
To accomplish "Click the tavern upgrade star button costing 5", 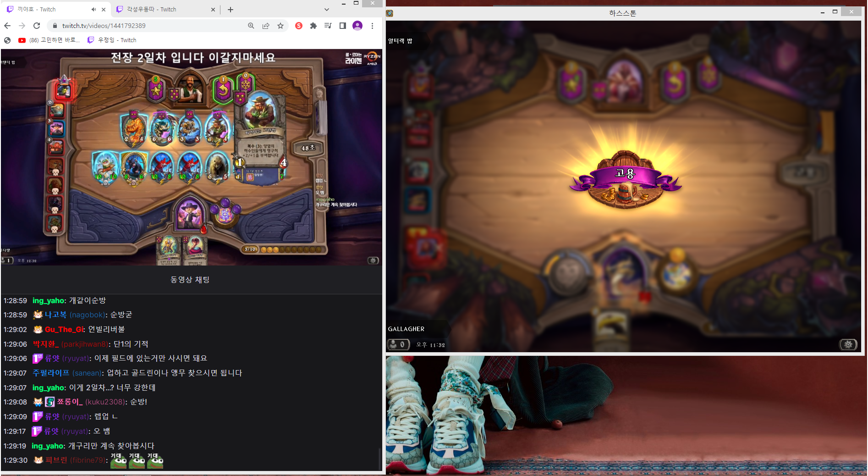I will (x=156, y=89).
